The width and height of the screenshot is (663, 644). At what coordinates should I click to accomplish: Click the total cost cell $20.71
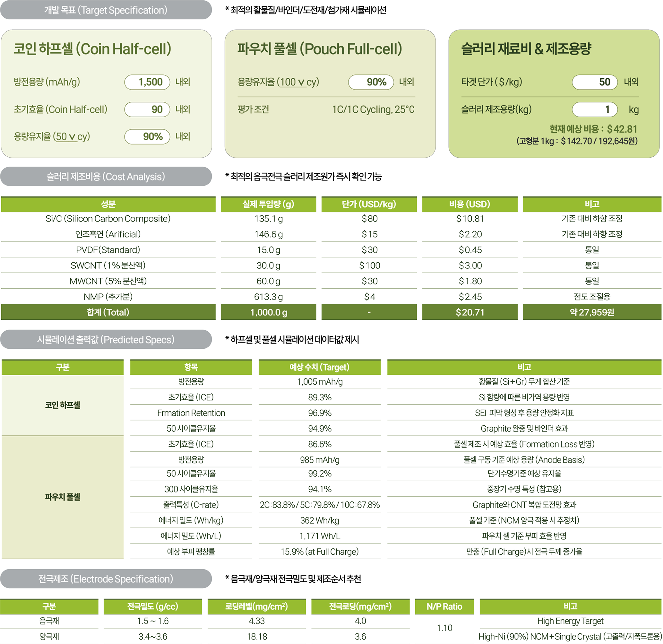(x=469, y=312)
